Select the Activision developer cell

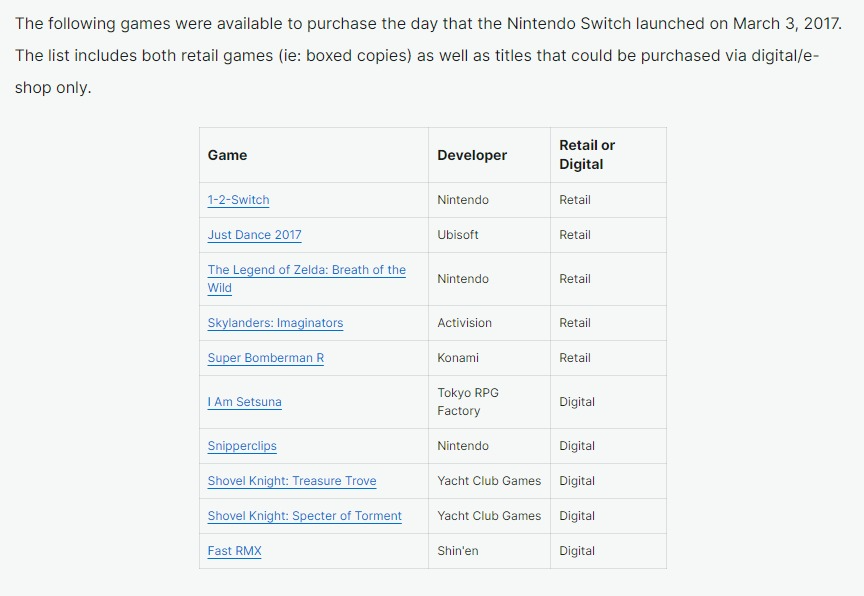[464, 323]
